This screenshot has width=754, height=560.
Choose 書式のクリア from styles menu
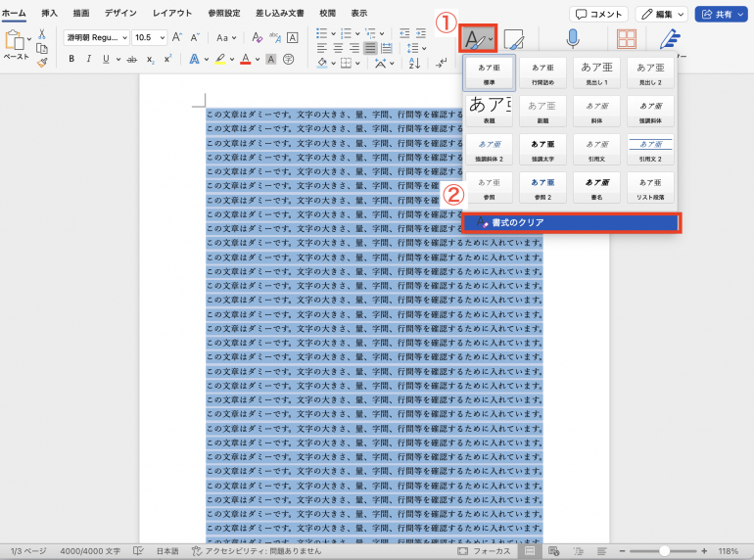pyautogui.click(x=571, y=223)
